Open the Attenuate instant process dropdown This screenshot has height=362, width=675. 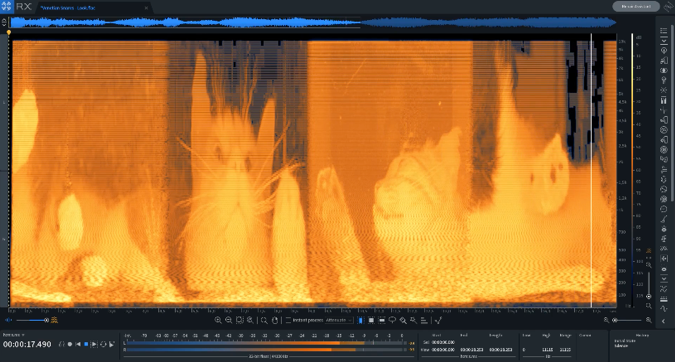click(339, 320)
